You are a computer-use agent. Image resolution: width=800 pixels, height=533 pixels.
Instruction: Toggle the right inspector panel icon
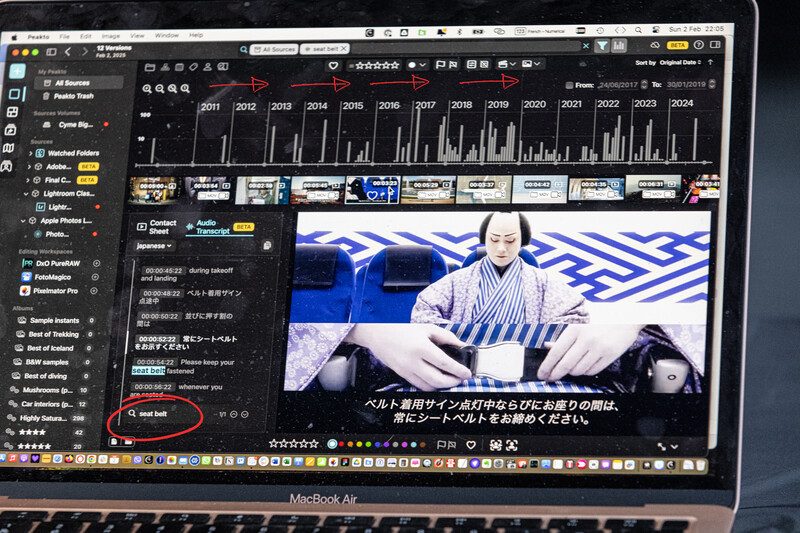pyautogui.click(x=715, y=44)
